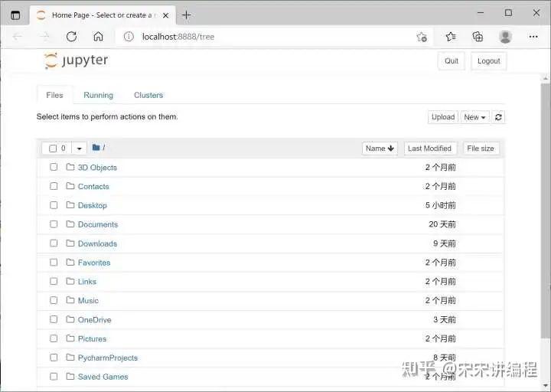Switch to the Files tab
This screenshot has width=551, height=392.
(54, 95)
